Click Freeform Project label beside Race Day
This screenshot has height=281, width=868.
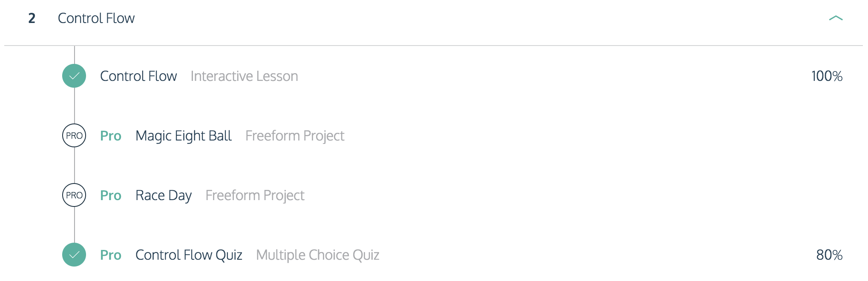(x=255, y=195)
